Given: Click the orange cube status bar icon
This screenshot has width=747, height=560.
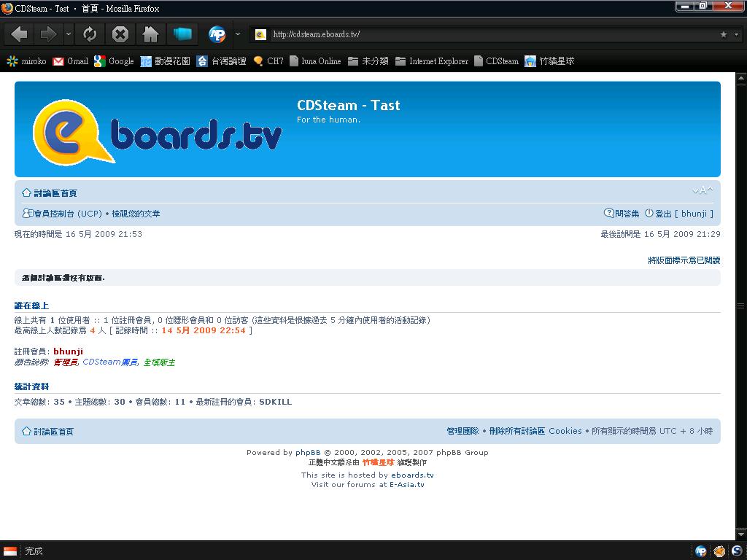Looking at the screenshot, I should click(x=719, y=551).
